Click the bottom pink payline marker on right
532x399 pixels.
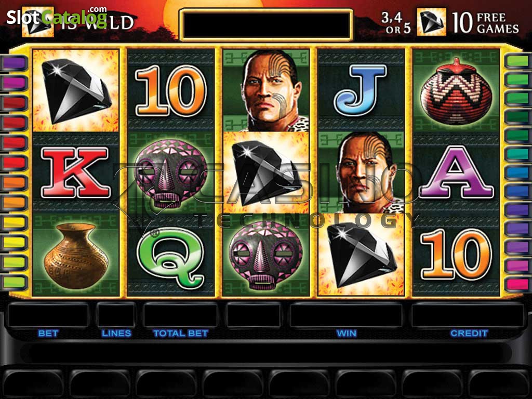pyautogui.click(x=518, y=284)
